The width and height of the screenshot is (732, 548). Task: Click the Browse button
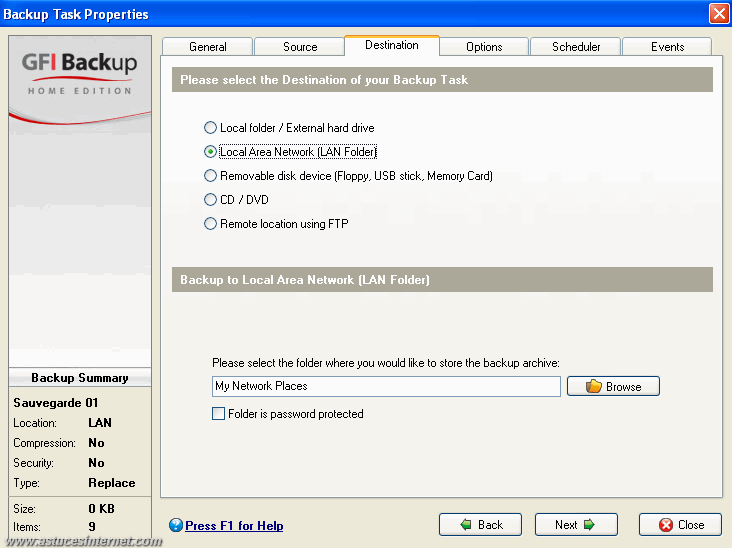(x=613, y=386)
